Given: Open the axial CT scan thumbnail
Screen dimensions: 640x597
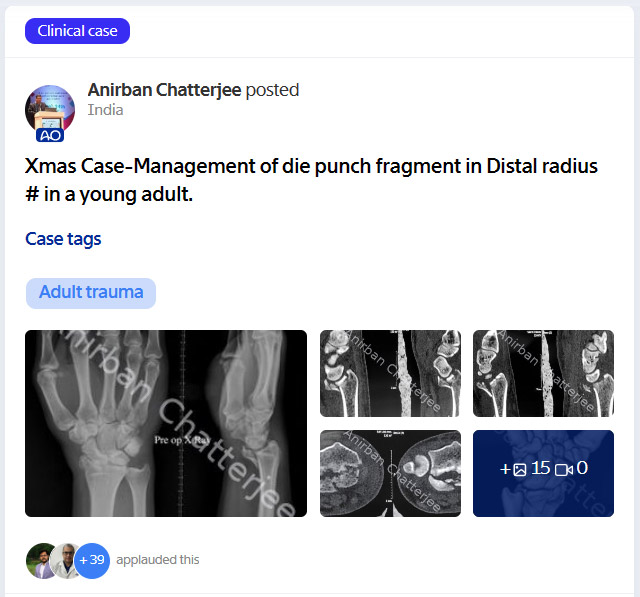Looking at the screenshot, I should click(x=390, y=473).
